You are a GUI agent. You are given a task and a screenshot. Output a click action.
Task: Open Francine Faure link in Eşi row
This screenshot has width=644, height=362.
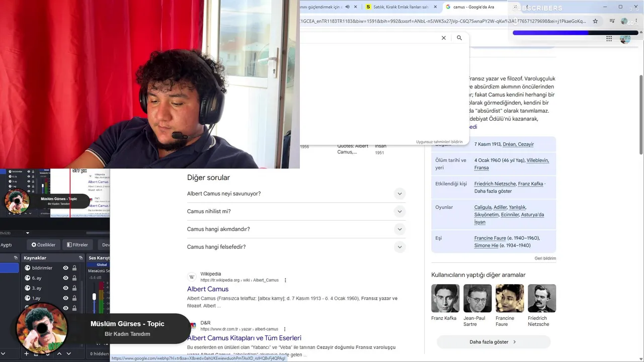pyautogui.click(x=490, y=238)
